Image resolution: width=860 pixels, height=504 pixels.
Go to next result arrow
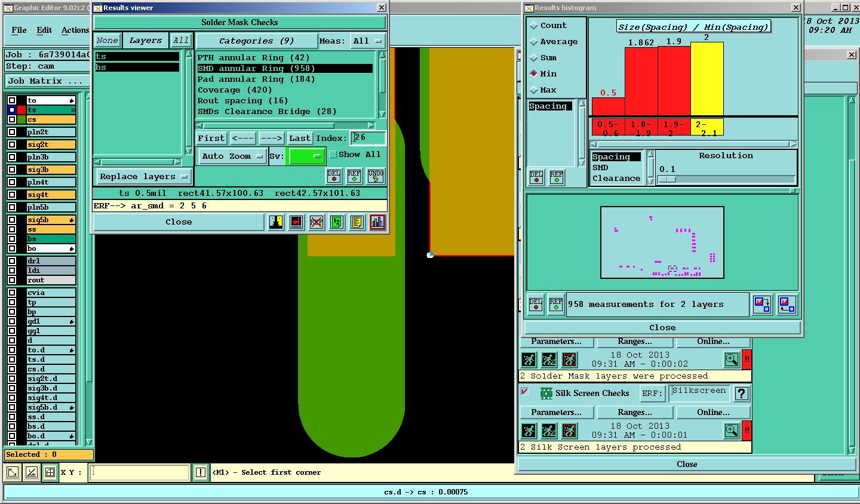tap(271, 138)
